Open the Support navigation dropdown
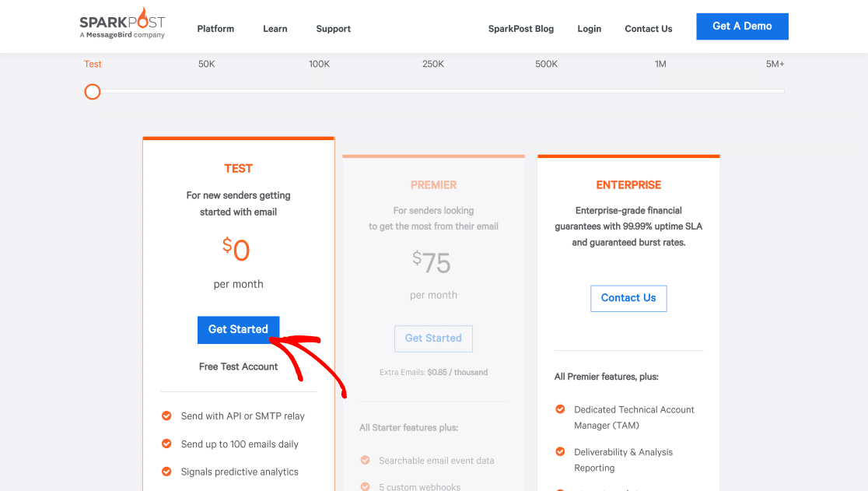This screenshot has height=491, width=868. 333,29
